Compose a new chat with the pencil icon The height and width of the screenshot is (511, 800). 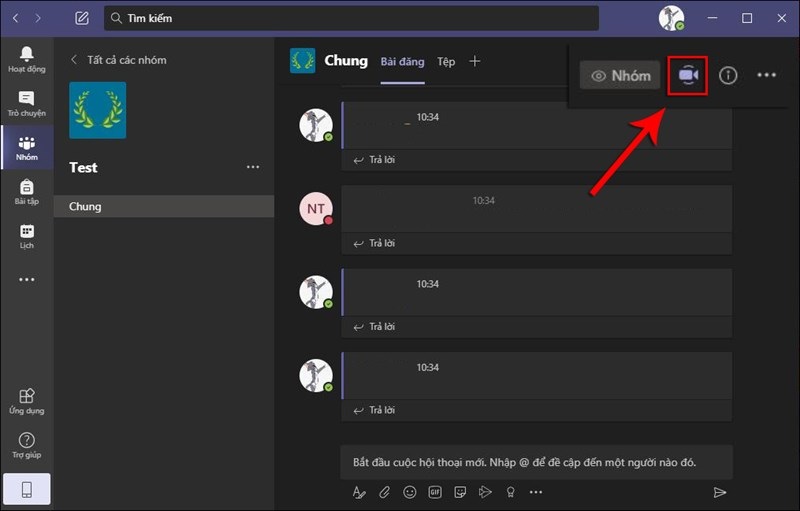click(82, 18)
